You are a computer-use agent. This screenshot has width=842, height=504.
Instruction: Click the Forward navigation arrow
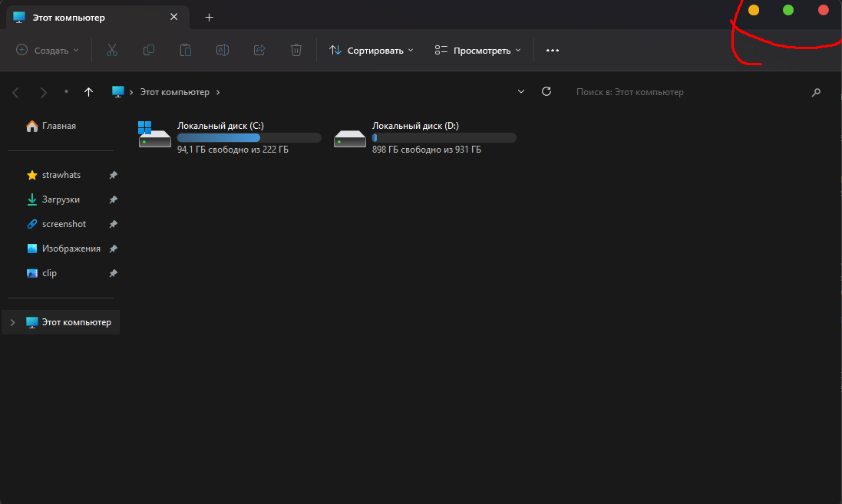click(x=44, y=92)
